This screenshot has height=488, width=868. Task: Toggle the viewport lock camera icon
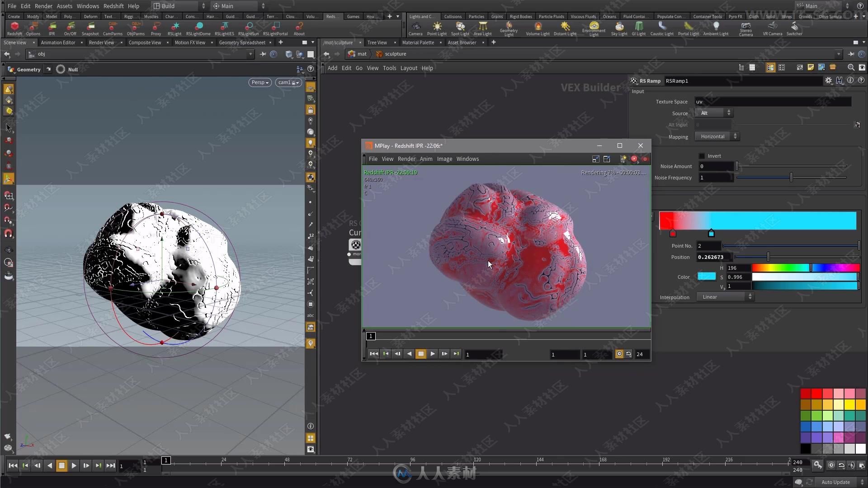coord(311,110)
